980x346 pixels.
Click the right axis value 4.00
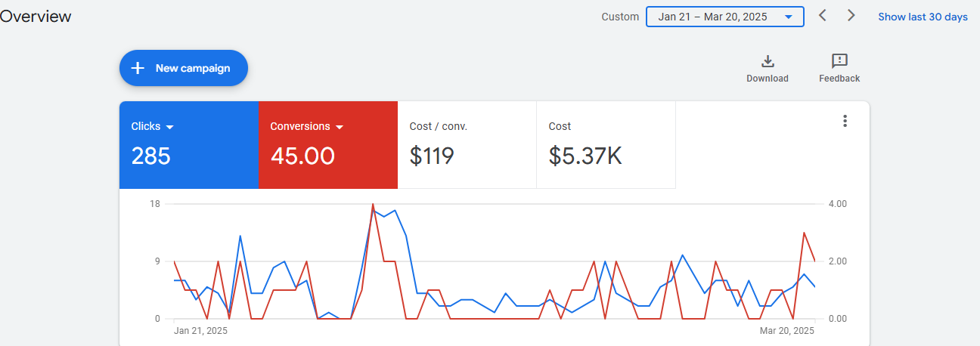coord(837,204)
